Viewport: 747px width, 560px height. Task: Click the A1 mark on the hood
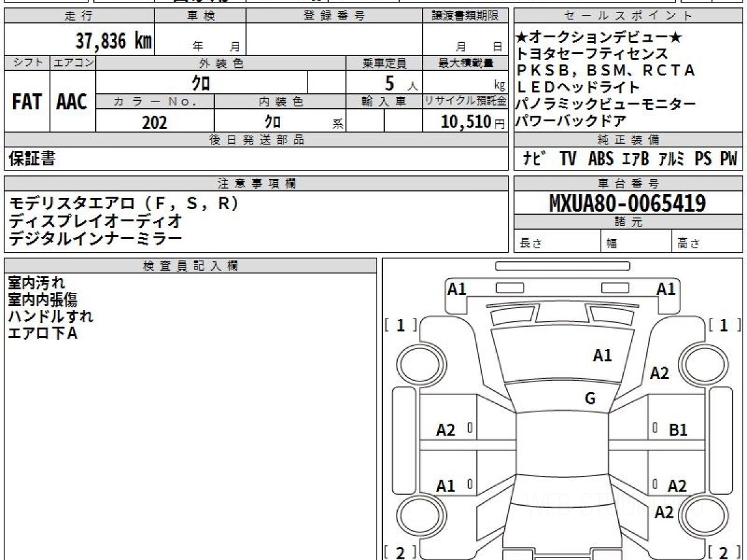[x=603, y=355]
